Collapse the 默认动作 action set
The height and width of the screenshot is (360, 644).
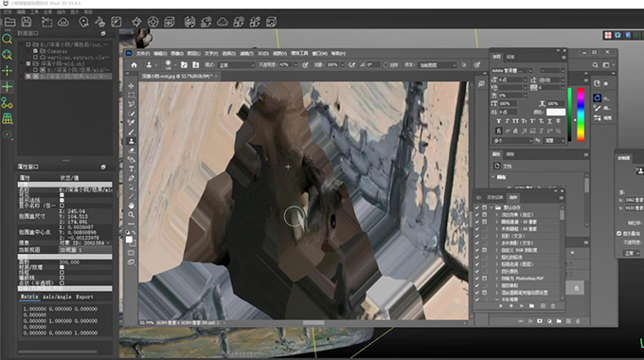492,207
